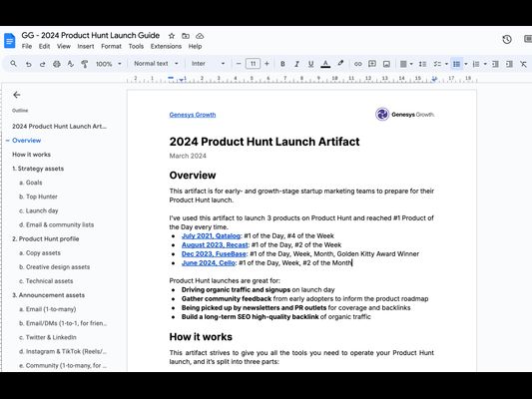Viewport: 532px width, 399px height.
Task: Open the Dec 2023, FuseBase link
Action: click(214, 254)
